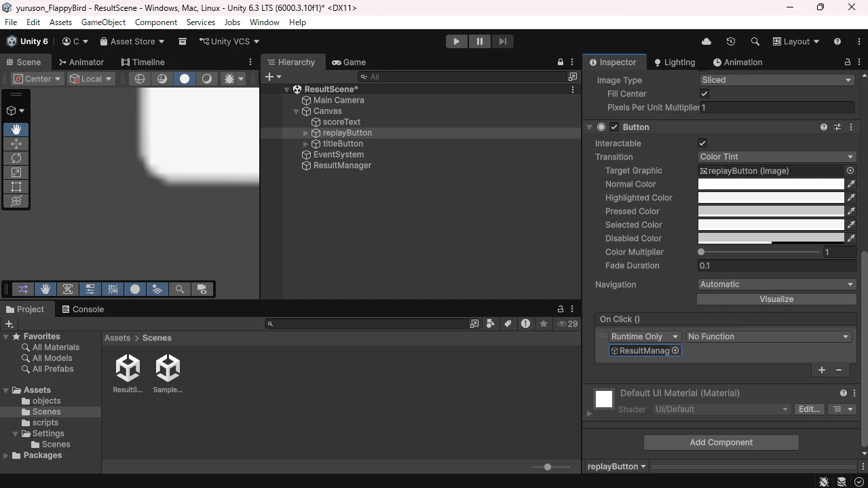Lock the Inspector panel
The height and width of the screenshot is (488, 868).
848,62
